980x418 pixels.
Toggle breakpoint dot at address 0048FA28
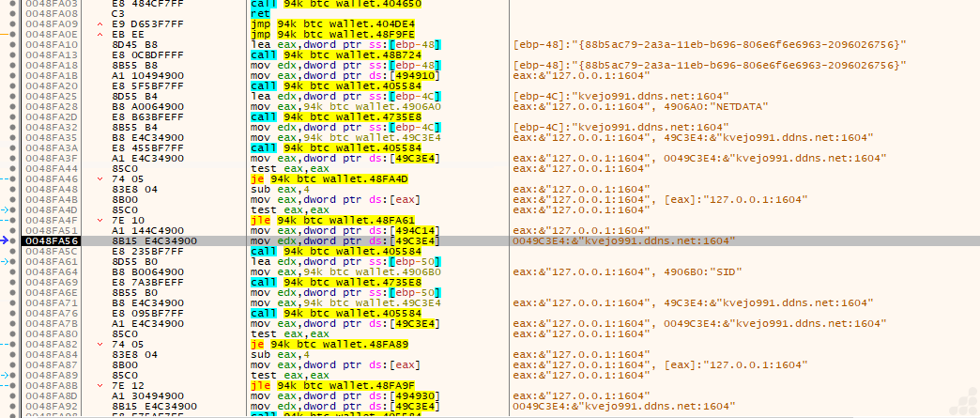[14, 106]
